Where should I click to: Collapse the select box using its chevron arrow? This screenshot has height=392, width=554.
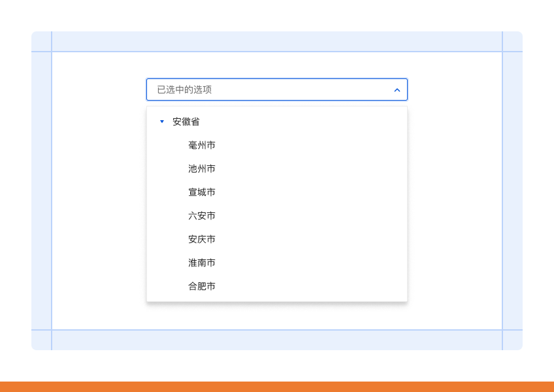click(397, 90)
